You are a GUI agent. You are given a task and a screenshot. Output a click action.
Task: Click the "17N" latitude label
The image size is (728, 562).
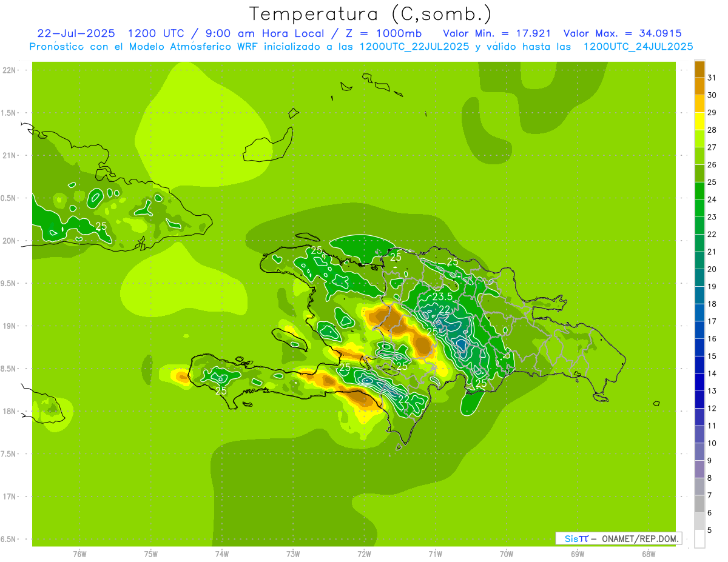(10, 497)
